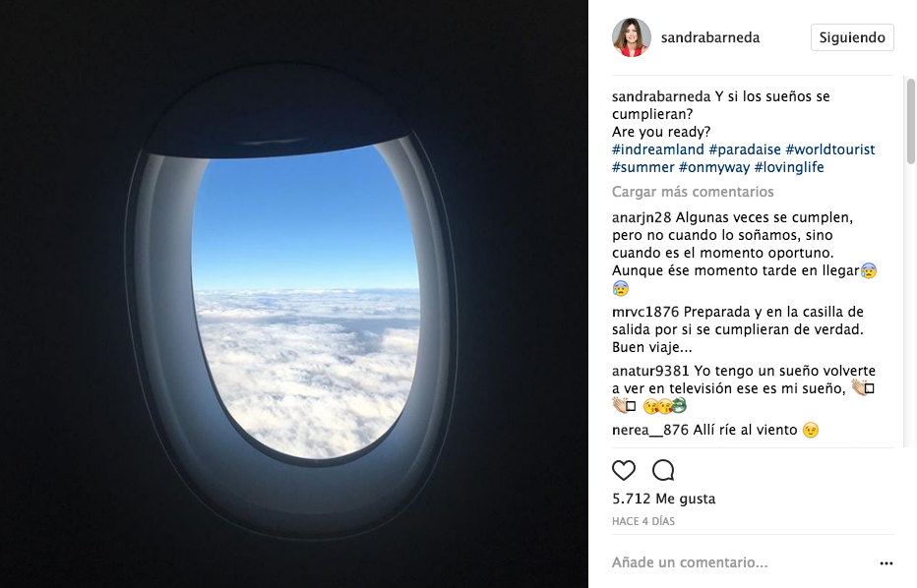Visit commenter anatur9381's profile

[650, 371]
